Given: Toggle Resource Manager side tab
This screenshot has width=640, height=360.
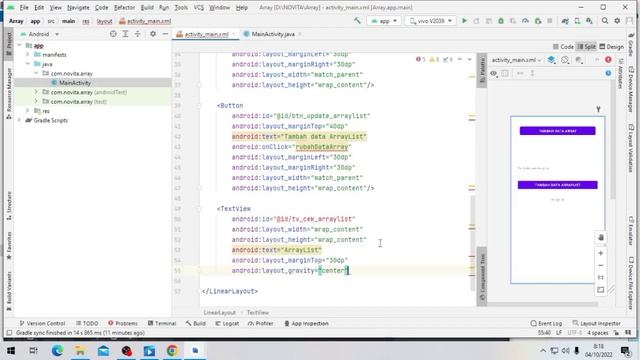Looking at the screenshot, I should pos(9,93).
